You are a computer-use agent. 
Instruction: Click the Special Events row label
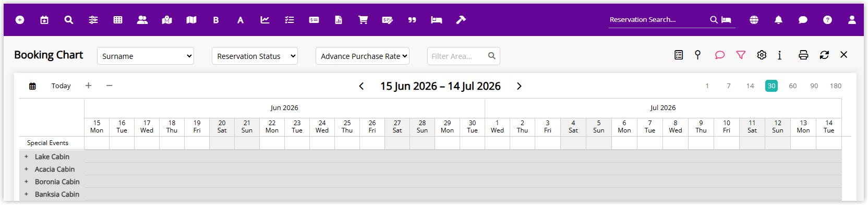[47, 143]
